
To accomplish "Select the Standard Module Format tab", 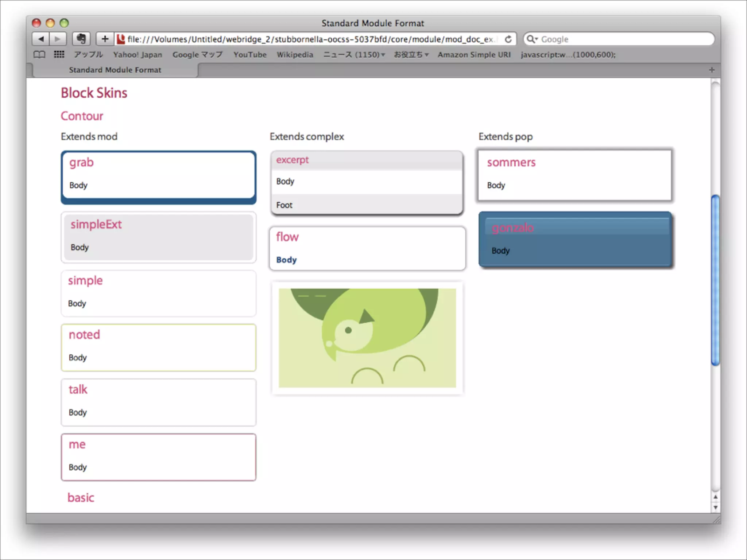I will pos(115,70).
